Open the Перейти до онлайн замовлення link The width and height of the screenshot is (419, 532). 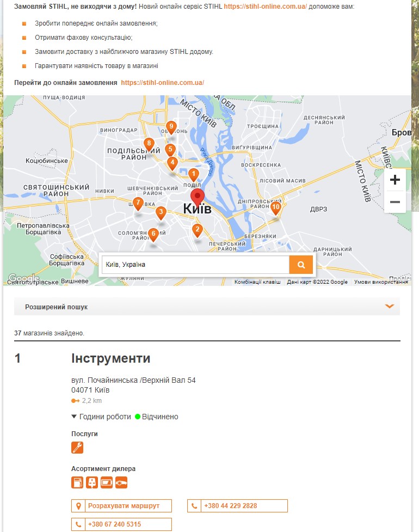coord(162,83)
